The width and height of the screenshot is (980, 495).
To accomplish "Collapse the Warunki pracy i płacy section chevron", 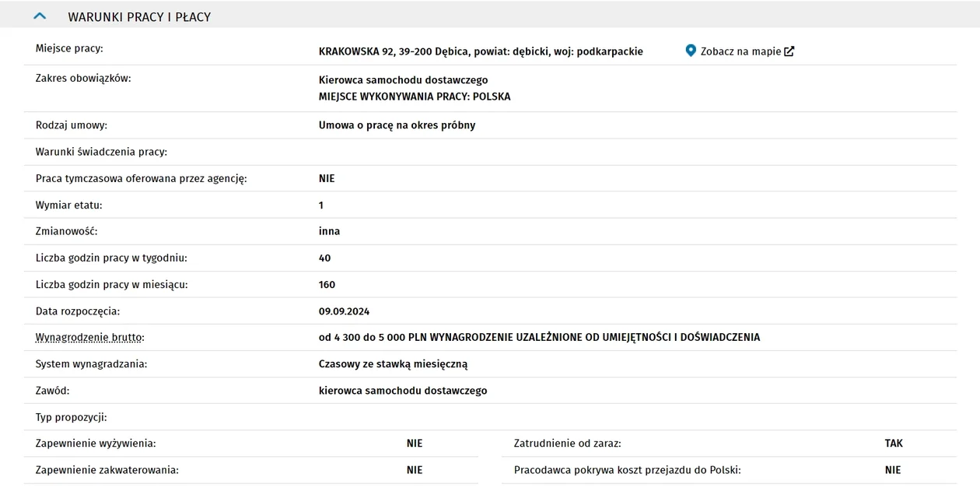I will coord(40,16).
